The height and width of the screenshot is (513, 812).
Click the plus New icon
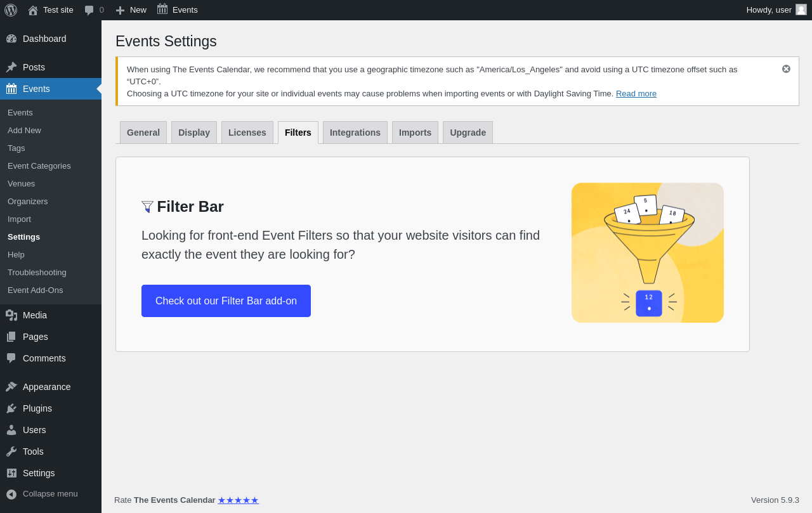[120, 10]
